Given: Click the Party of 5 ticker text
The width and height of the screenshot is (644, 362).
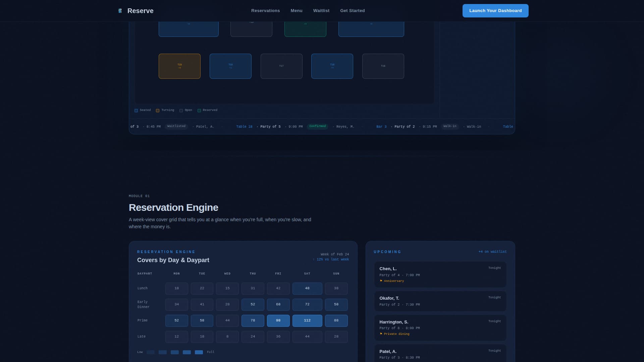Looking at the screenshot, I should [x=270, y=127].
